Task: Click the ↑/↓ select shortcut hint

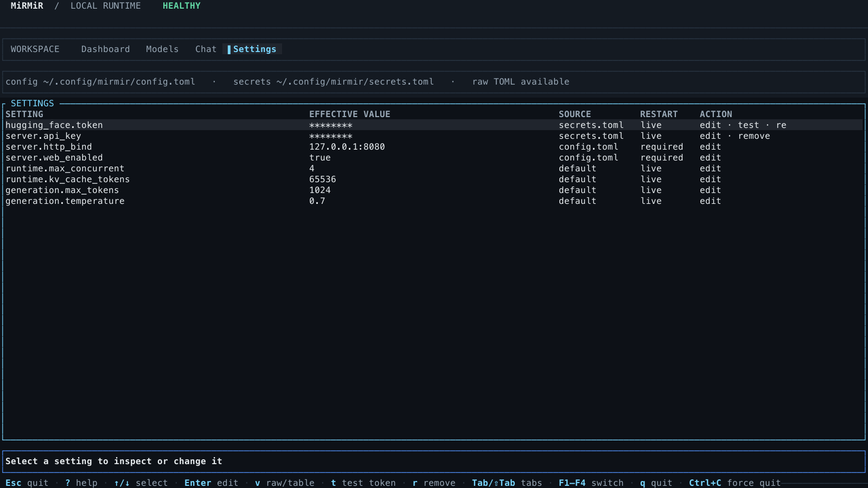Action: [x=141, y=483]
